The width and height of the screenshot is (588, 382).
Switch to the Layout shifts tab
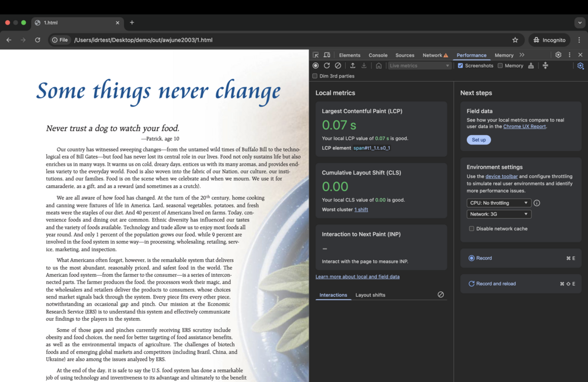370,295
